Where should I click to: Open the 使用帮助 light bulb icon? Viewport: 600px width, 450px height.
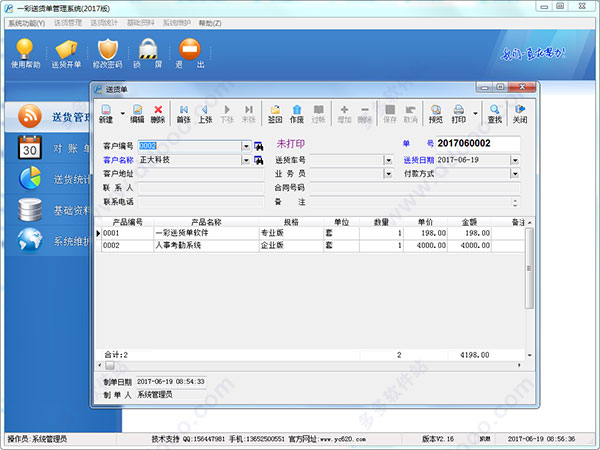(x=25, y=54)
